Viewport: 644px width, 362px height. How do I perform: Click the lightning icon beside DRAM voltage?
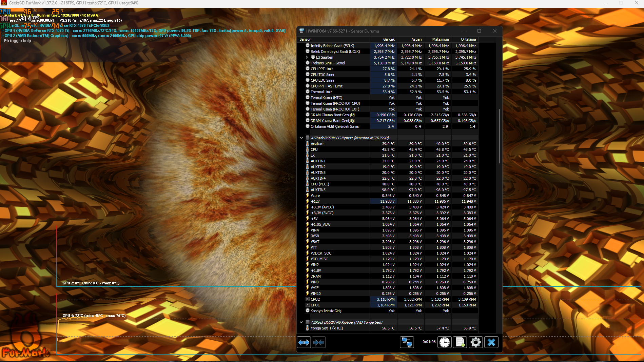pos(308,276)
